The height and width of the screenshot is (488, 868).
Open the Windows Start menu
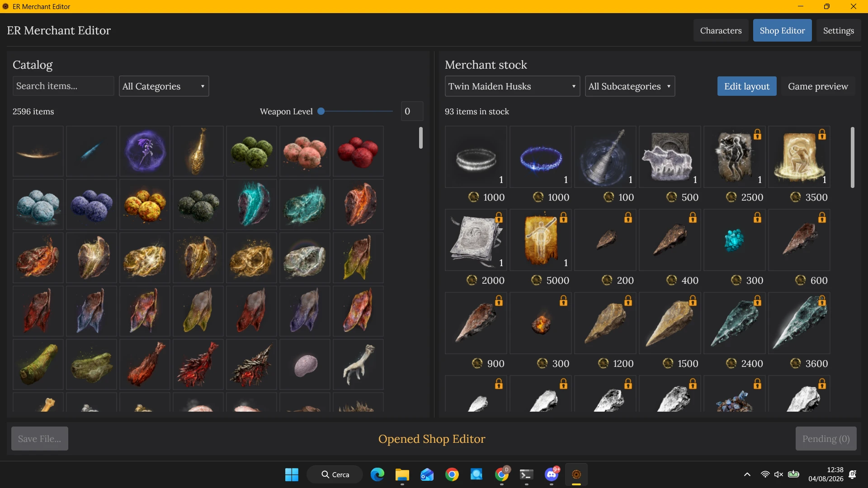(x=292, y=474)
